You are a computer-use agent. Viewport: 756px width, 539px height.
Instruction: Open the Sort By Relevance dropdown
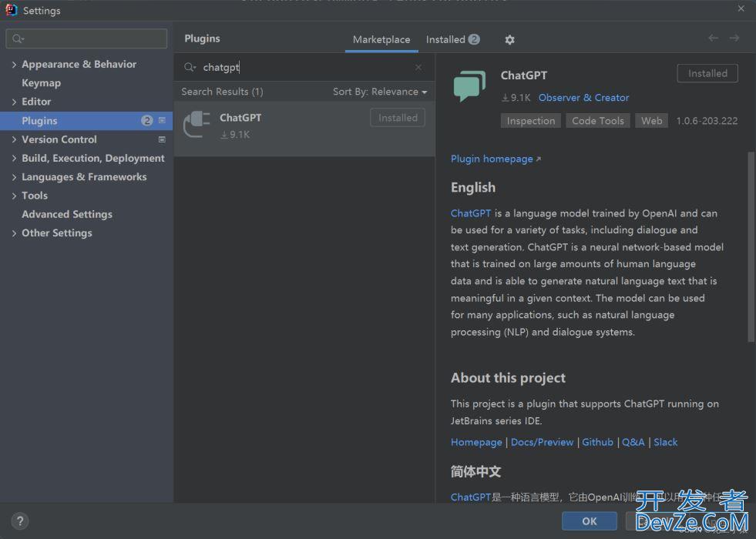coord(380,92)
